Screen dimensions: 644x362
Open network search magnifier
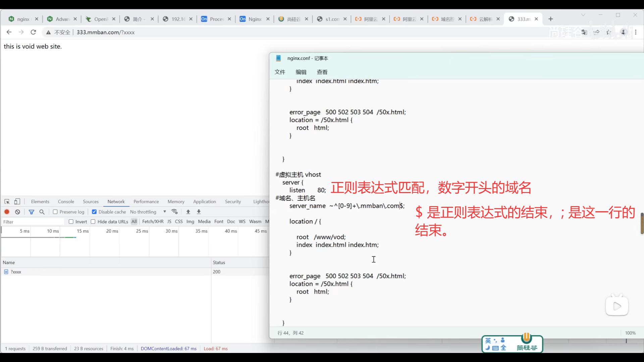point(42,212)
